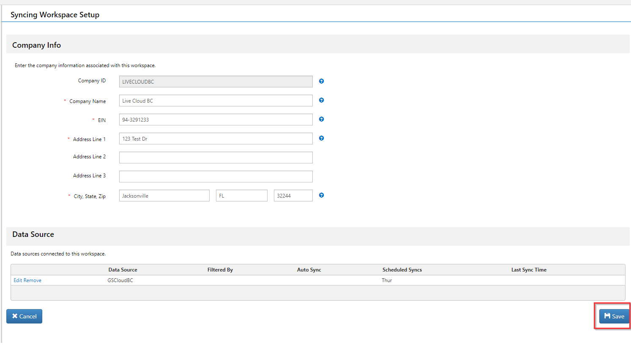Click the Data Source section heading
Screen dimensions: 631x364
point(33,234)
